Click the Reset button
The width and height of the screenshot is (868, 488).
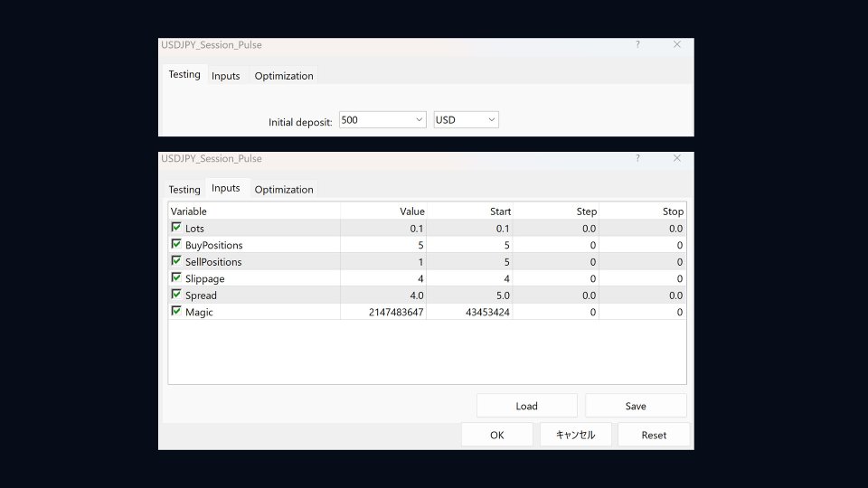pos(654,435)
